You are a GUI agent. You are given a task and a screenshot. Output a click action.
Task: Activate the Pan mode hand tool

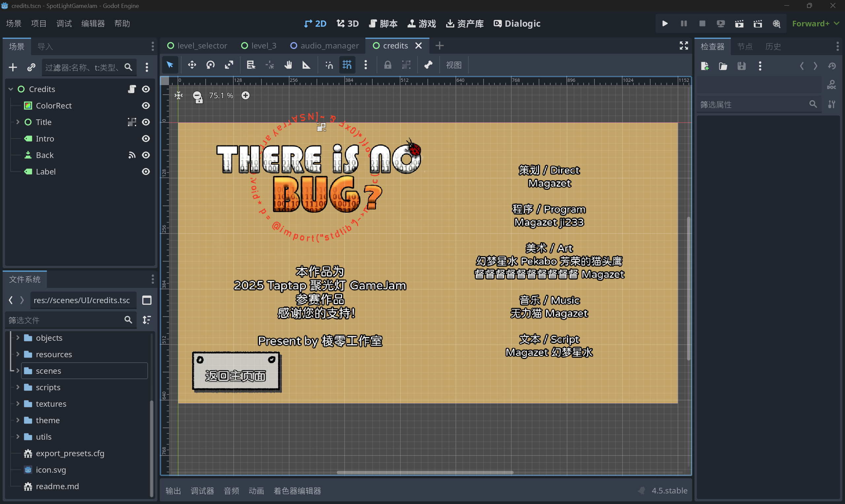[288, 65]
